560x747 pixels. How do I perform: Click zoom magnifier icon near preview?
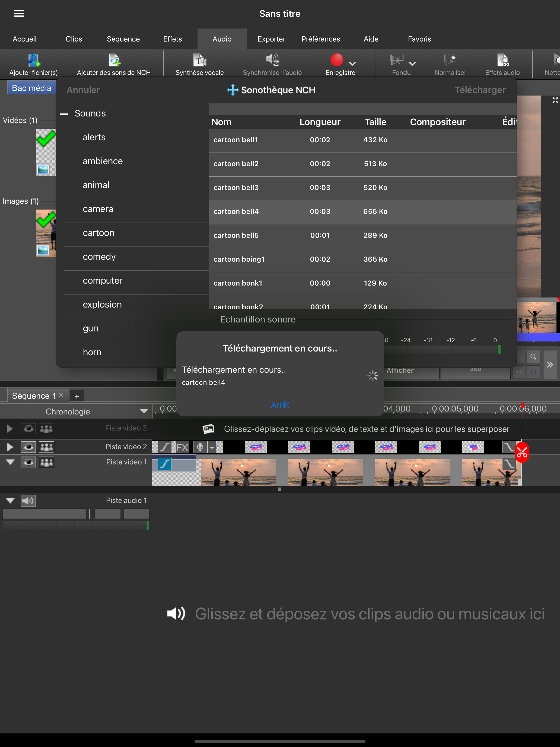pyautogui.click(x=533, y=357)
